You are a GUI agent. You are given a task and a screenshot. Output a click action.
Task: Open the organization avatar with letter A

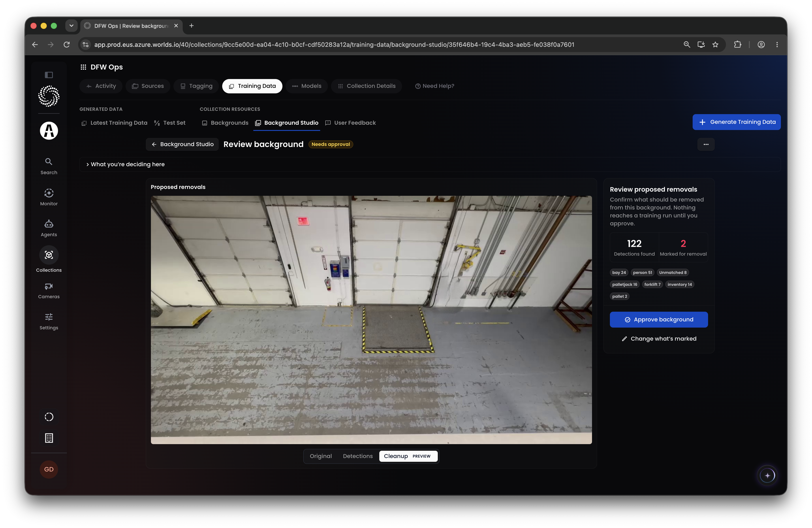click(x=49, y=130)
